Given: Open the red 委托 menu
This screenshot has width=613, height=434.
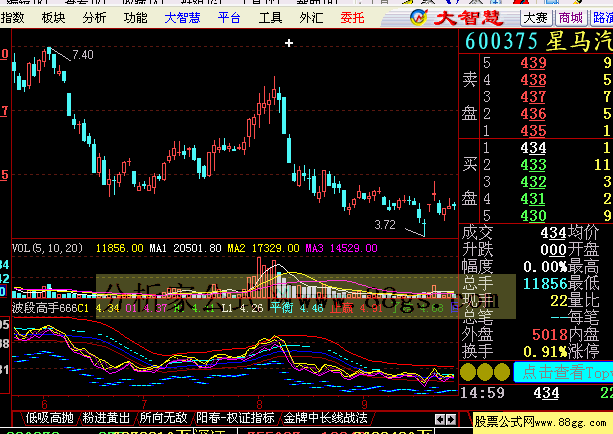Looking at the screenshot, I should 352,18.
